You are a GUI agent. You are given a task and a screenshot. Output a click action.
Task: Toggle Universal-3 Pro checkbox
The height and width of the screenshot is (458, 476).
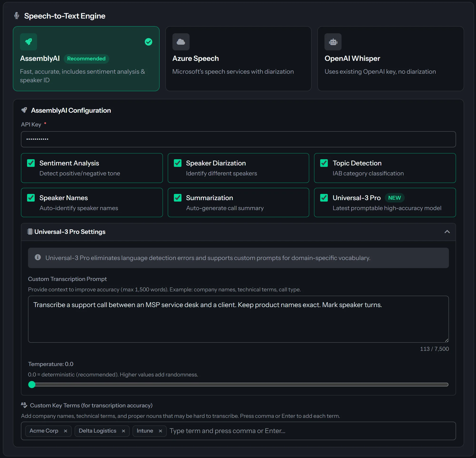324,198
